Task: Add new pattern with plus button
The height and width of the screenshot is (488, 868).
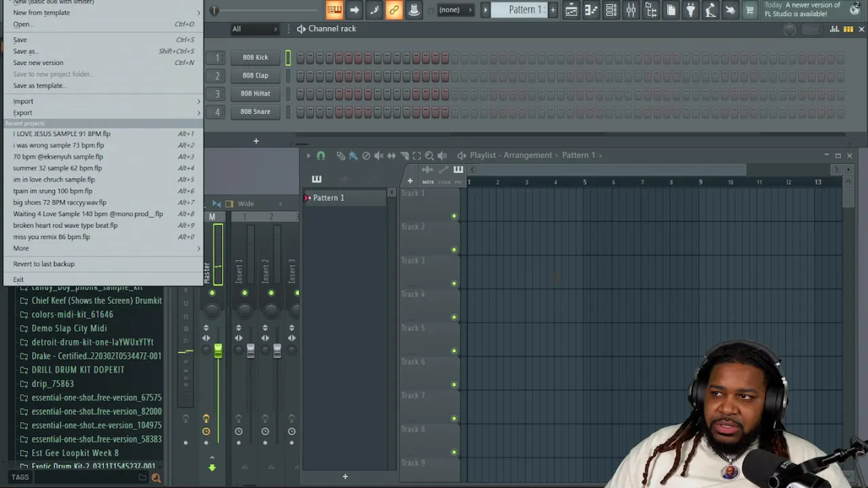Action: click(553, 9)
